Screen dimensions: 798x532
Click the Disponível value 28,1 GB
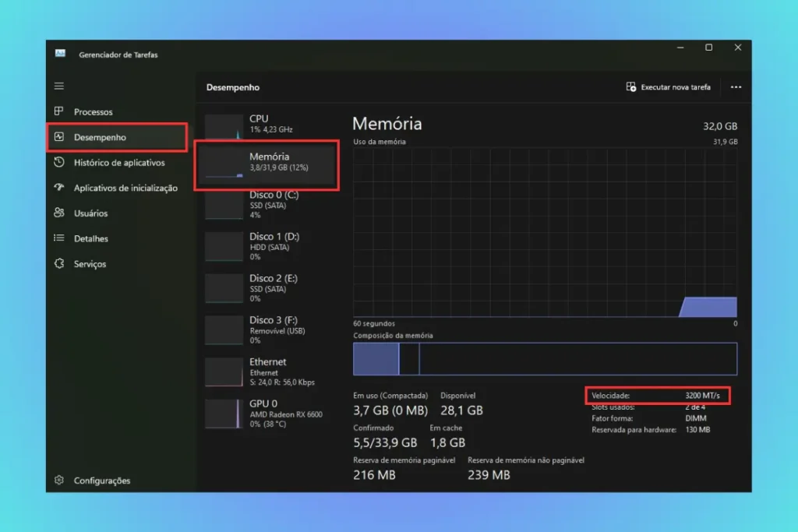point(461,410)
